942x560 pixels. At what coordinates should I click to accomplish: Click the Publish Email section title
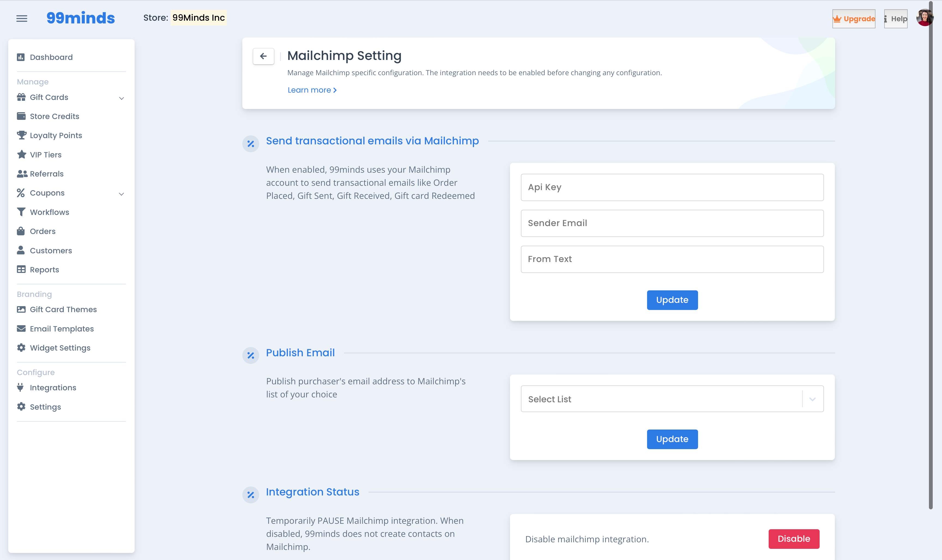coord(300,352)
